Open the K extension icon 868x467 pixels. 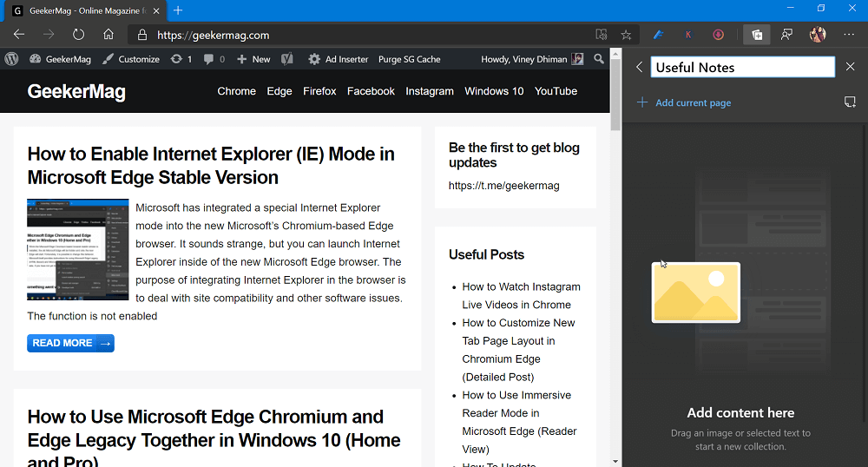pyautogui.click(x=688, y=35)
